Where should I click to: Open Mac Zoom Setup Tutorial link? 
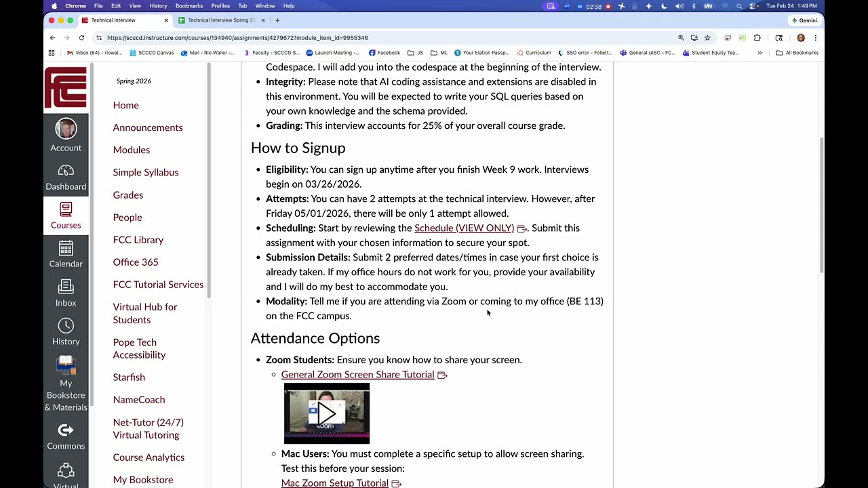[335, 483]
